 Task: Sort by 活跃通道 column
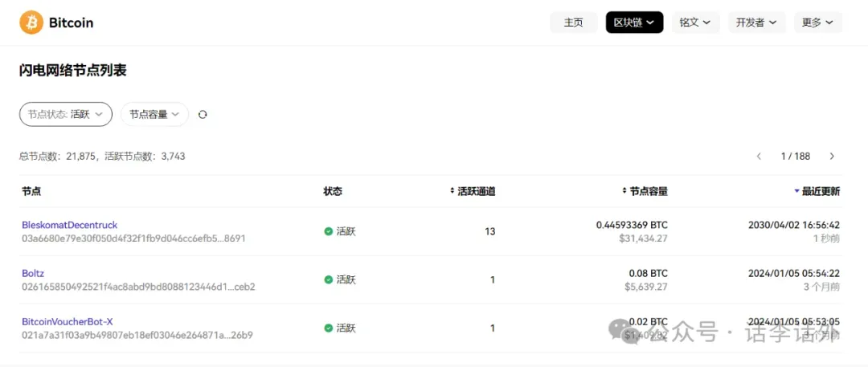(x=473, y=191)
